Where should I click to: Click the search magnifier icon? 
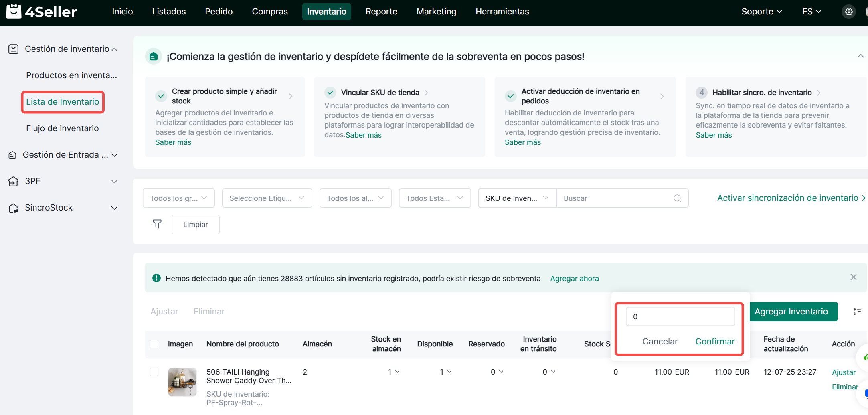pyautogui.click(x=677, y=198)
